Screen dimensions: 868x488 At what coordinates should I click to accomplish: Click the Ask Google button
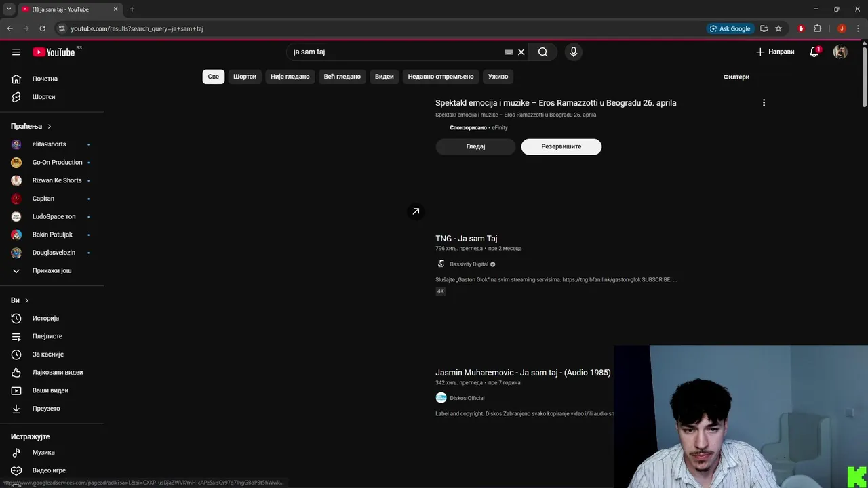click(730, 28)
